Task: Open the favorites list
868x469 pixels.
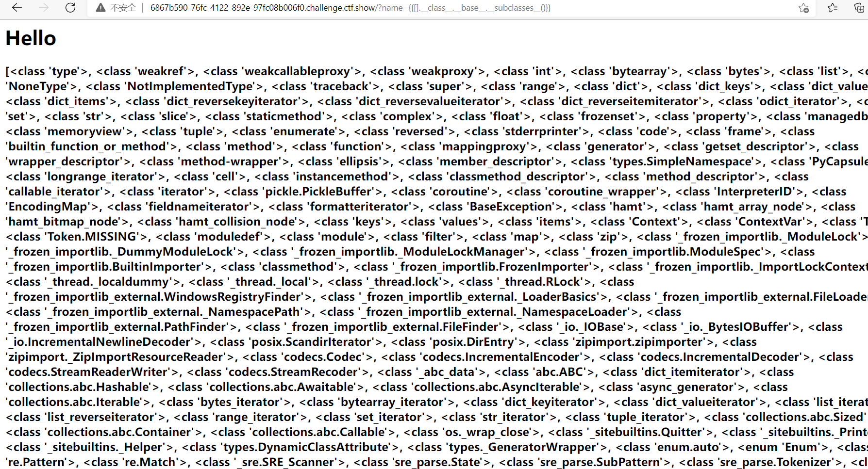Action: [x=833, y=8]
